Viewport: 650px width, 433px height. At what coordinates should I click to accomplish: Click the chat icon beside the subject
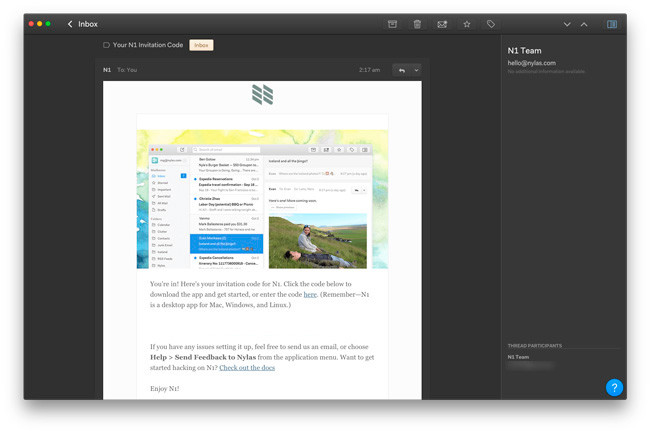pyautogui.click(x=107, y=45)
